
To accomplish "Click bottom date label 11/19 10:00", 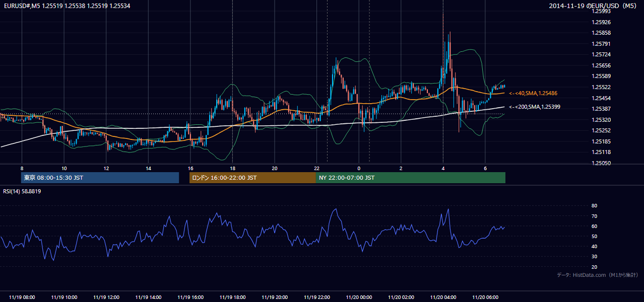I will (x=64, y=297).
